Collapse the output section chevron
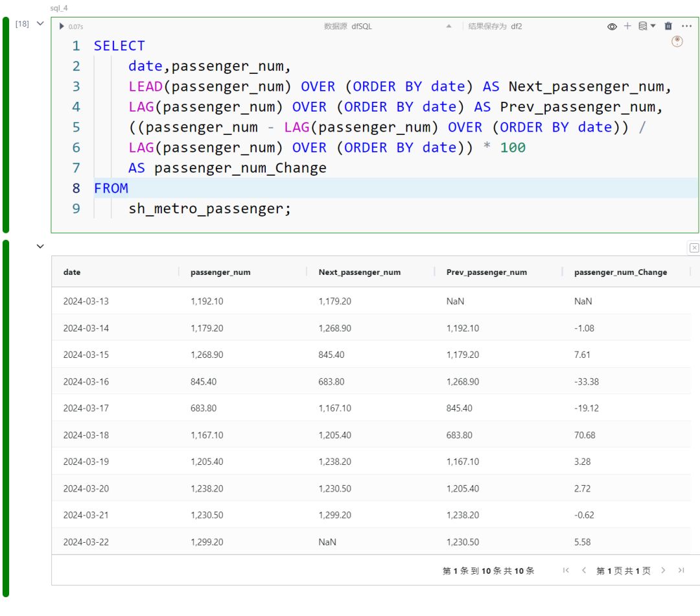The image size is (700, 616). (x=40, y=246)
